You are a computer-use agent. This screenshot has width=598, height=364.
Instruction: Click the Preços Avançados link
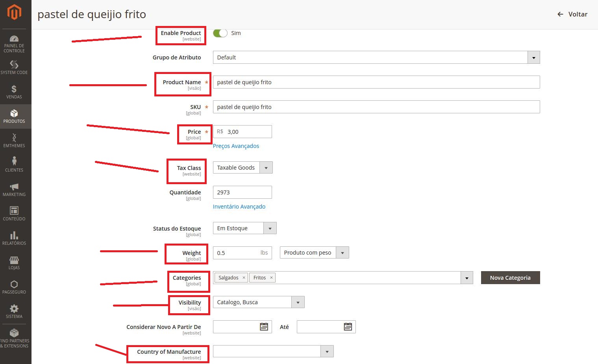click(236, 146)
